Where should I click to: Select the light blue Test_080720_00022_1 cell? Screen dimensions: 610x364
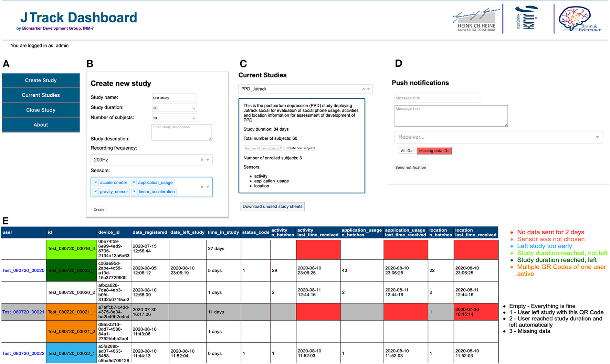(71, 353)
